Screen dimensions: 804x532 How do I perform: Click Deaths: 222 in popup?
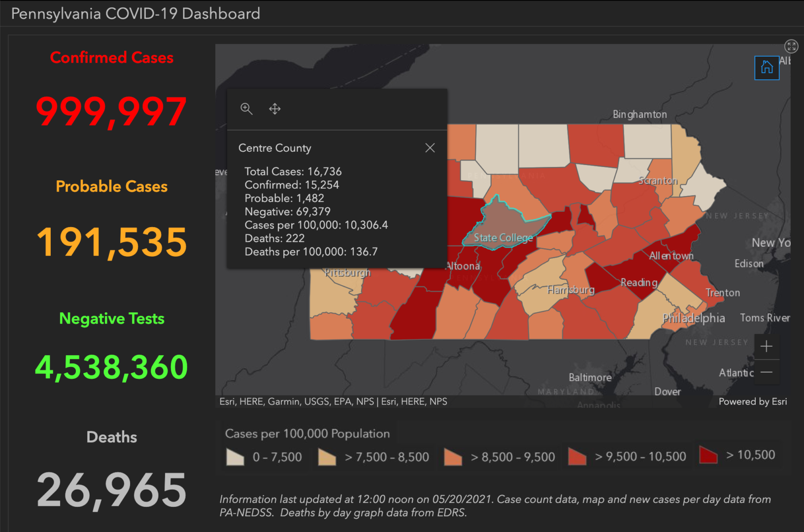coord(274,238)
